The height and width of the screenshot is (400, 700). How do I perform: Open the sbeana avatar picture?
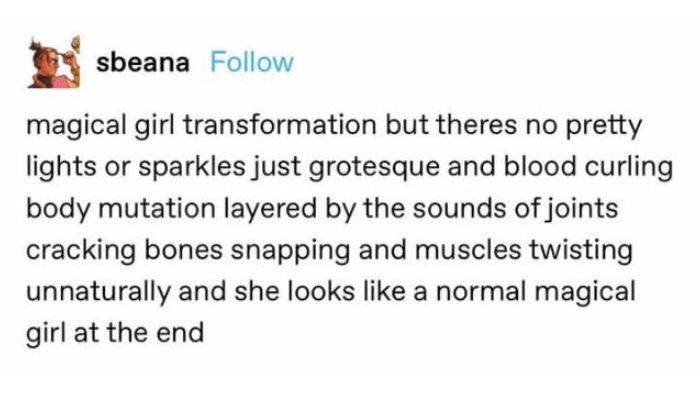pyautogui.click(x=54, y=62)
